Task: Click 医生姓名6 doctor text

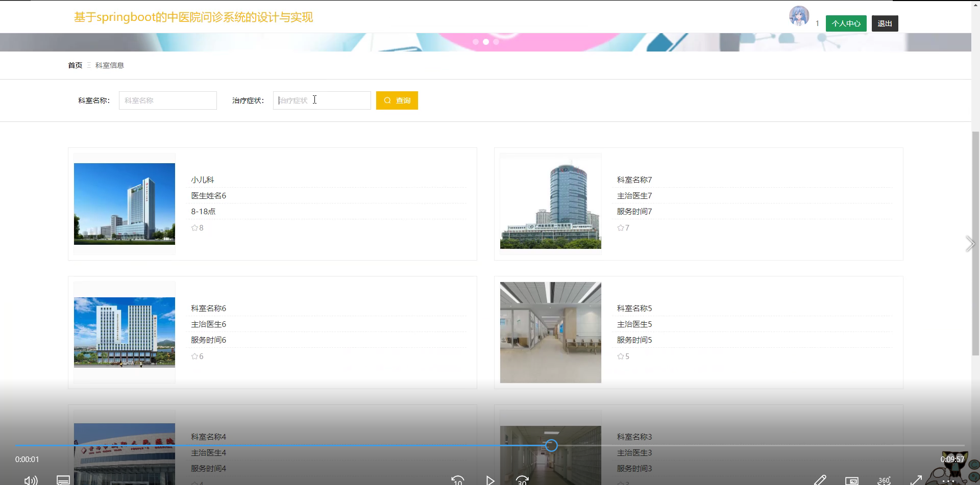Action: [208, 196]
